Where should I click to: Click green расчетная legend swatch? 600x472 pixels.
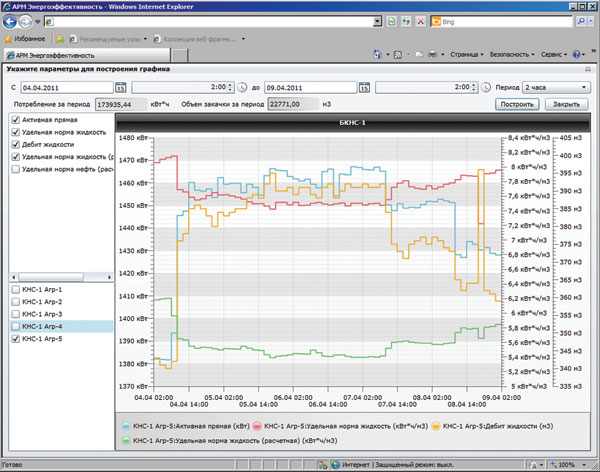[126, 441]
